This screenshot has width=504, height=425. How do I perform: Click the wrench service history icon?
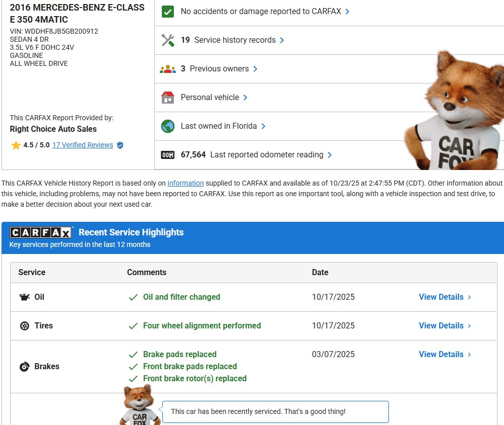click(168, 40)
